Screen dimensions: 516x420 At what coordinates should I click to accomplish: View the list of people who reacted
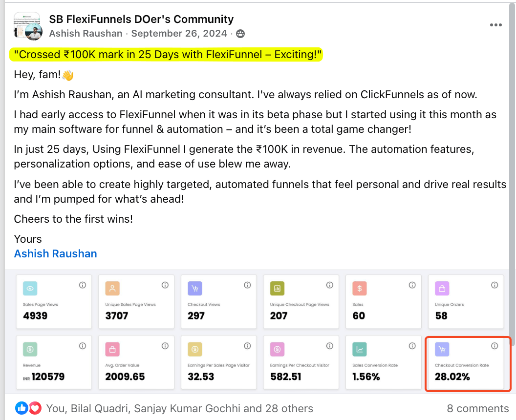click(179, 408)
